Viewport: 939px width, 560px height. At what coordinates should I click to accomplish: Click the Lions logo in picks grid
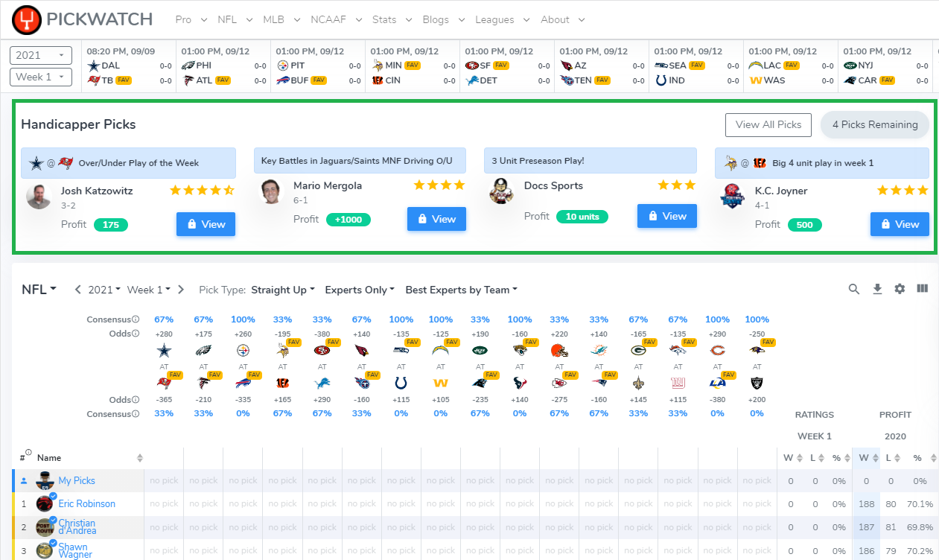pos(322,384)
